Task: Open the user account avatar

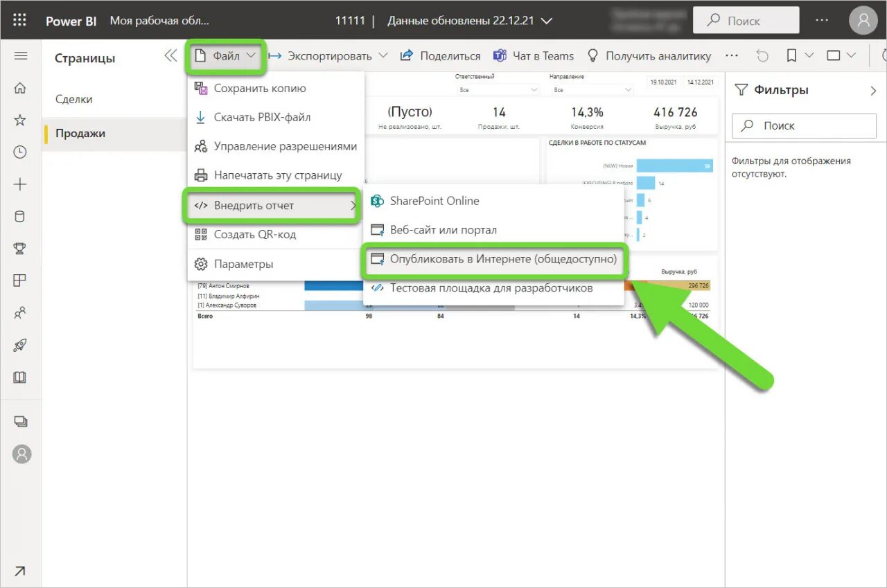Action: 863,20
